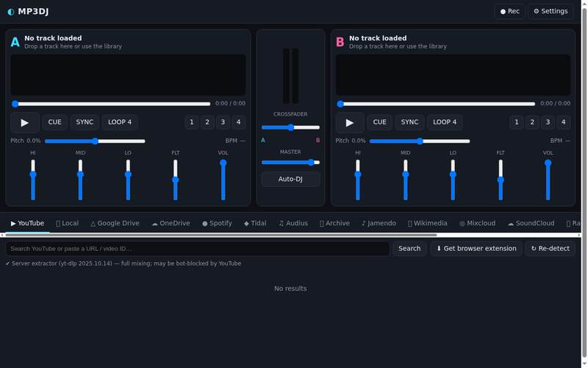The image size is (588, 368).
Task: Toggle SYNC on Deck B
Action: 409,122
